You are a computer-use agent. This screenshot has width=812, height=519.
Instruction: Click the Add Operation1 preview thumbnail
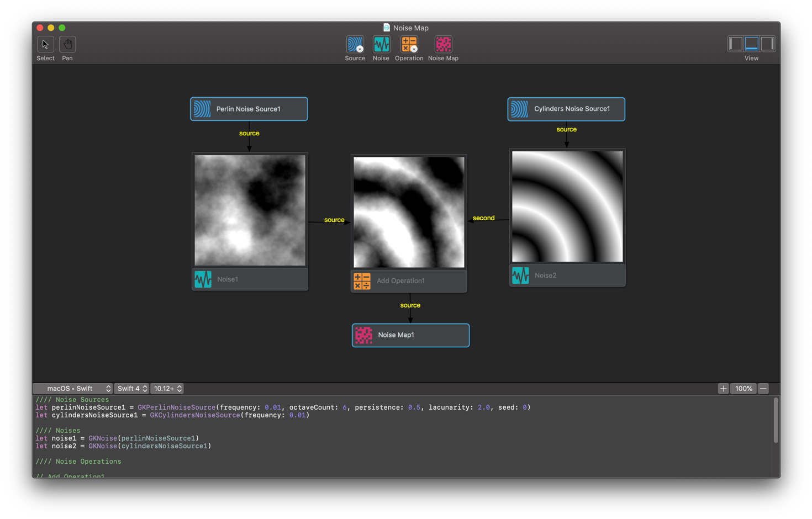point(409,212)
